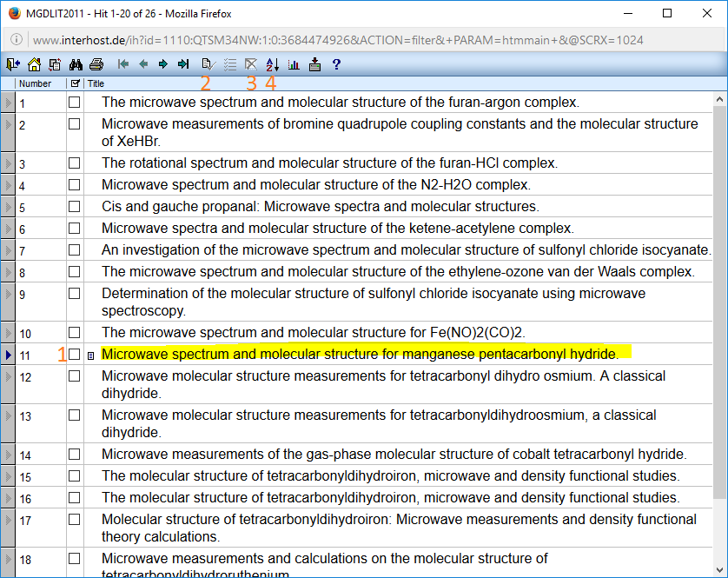The width and height of the screenshot is (728, 578).
Task: Open the N2-H2O complex title
Action: pyautogui.click(x=316, y=185)
